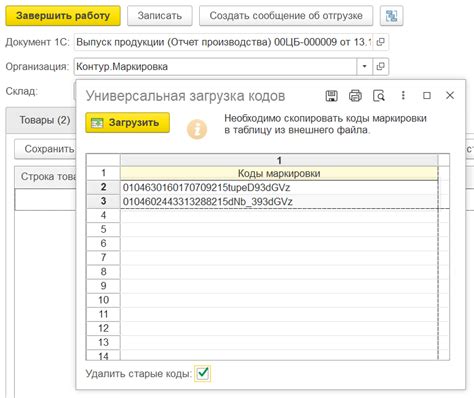The width and height of the screenshot is (474, 398).
Task: Print the table using the printer icon
Action: pos(355,96)
